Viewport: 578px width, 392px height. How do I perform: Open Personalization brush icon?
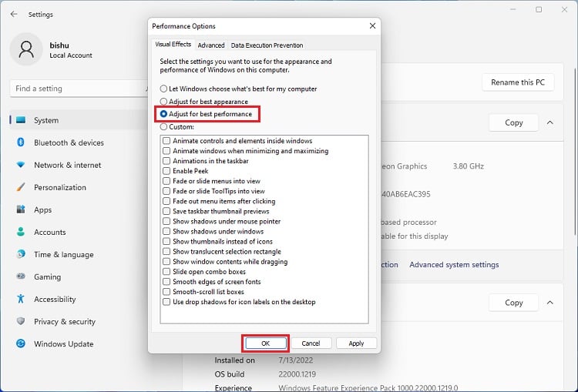(21, 187)
